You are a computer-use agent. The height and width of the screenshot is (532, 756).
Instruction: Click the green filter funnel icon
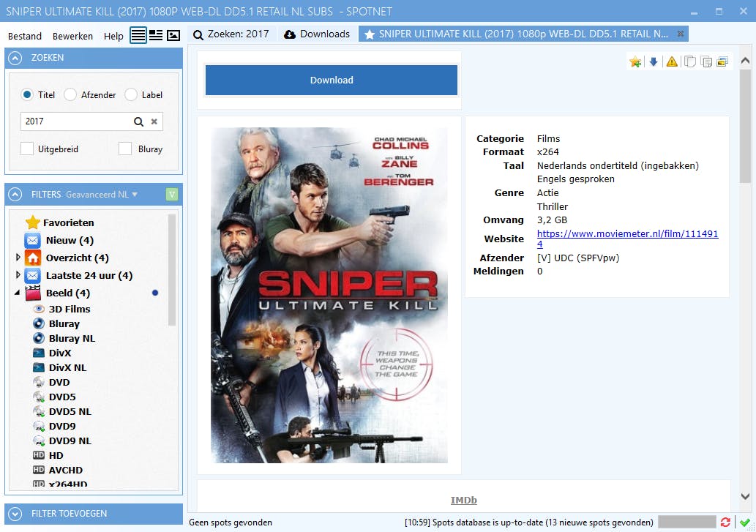pyautogui.click(x=172, y=194)
